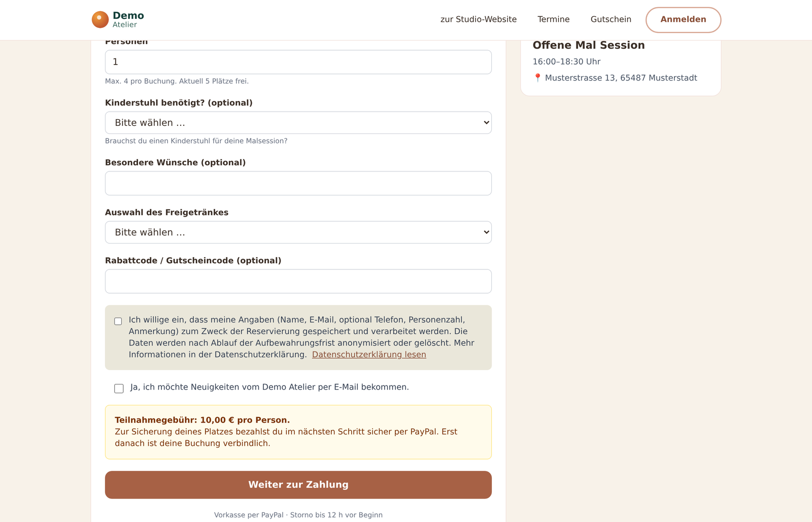Image resolution: width=812 pixels, height=522 pixels.
Task: Click the Demo Atelier orange logo icon
Action: [x=100, y=20]
